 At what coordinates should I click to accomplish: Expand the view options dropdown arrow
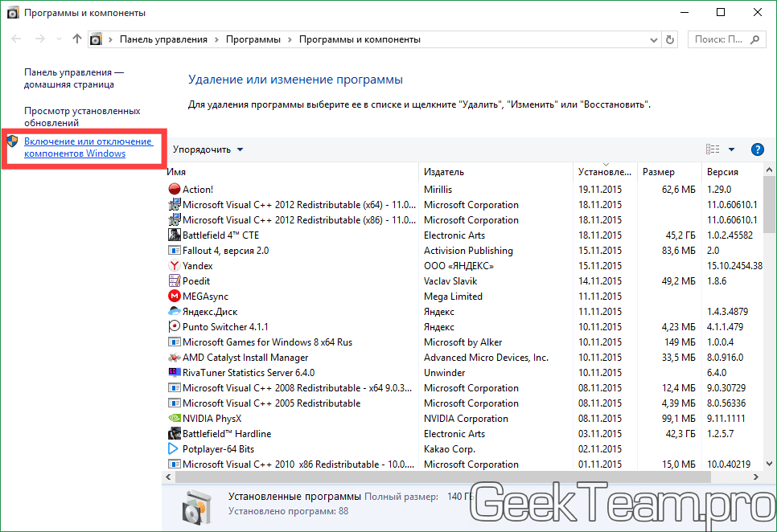click(x=731, y=149)
